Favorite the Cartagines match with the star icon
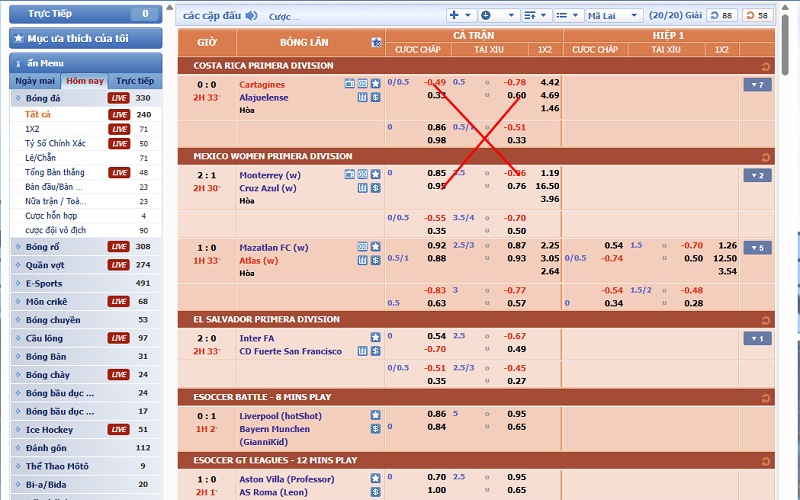This screenshot has height=500, width=800. 376,83
